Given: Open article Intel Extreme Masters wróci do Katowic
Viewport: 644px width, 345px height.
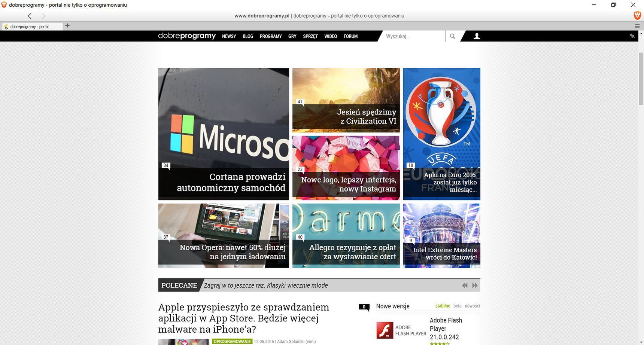Looking at the screenshot, I should pyautogui.click(x=445, y=253).
